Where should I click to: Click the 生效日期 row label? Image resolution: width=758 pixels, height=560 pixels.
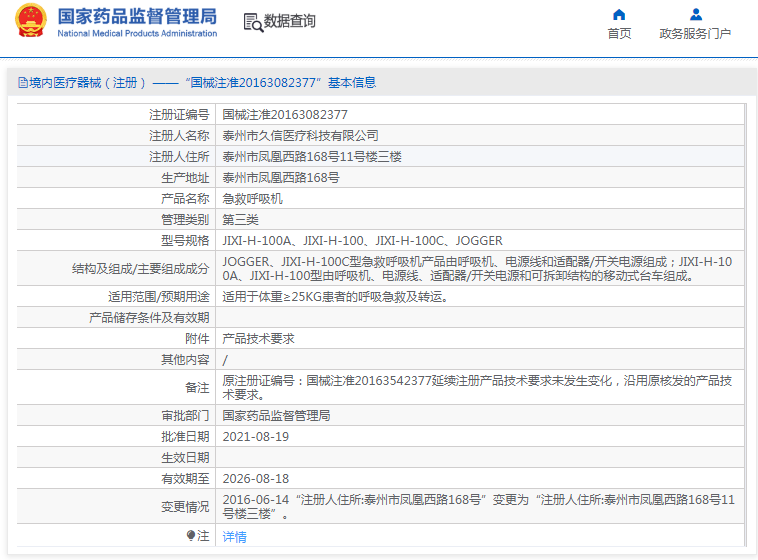click(185, 457)
